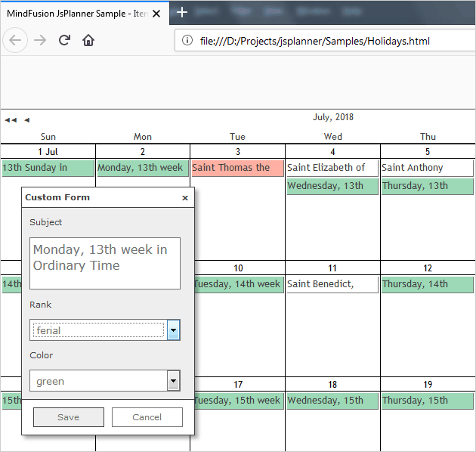
Task: Select day 4 header cell
Action: (x=332, y=152)
